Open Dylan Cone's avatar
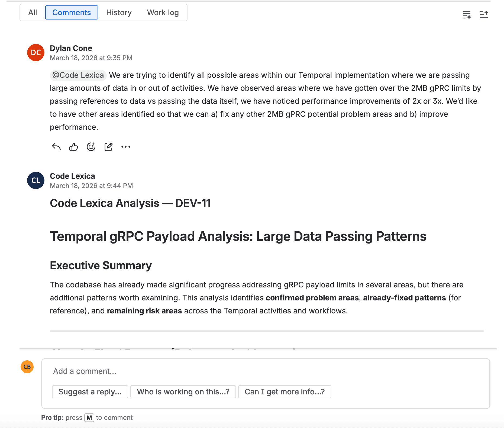The width and height of the screenshot is (504, 428). (35, 53)
